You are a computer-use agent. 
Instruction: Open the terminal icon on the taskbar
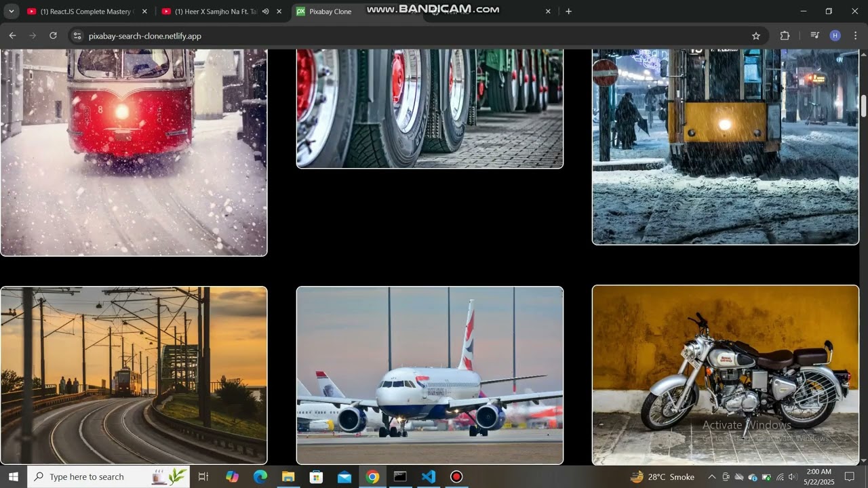(400, 476)
